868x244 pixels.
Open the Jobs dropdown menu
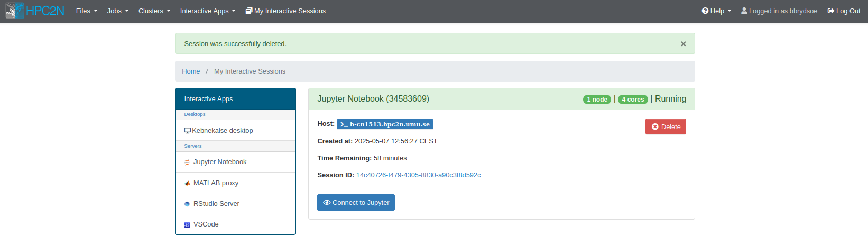tap(117, 11)
